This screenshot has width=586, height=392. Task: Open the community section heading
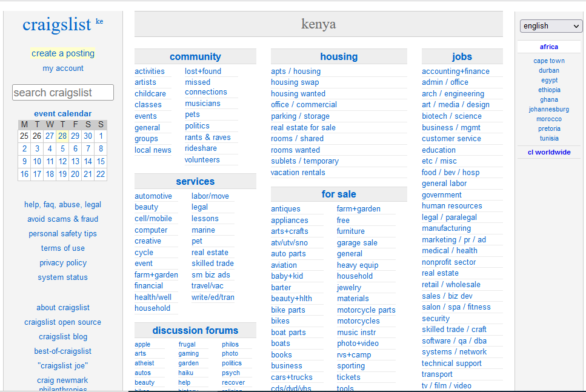tap(195, 57)
